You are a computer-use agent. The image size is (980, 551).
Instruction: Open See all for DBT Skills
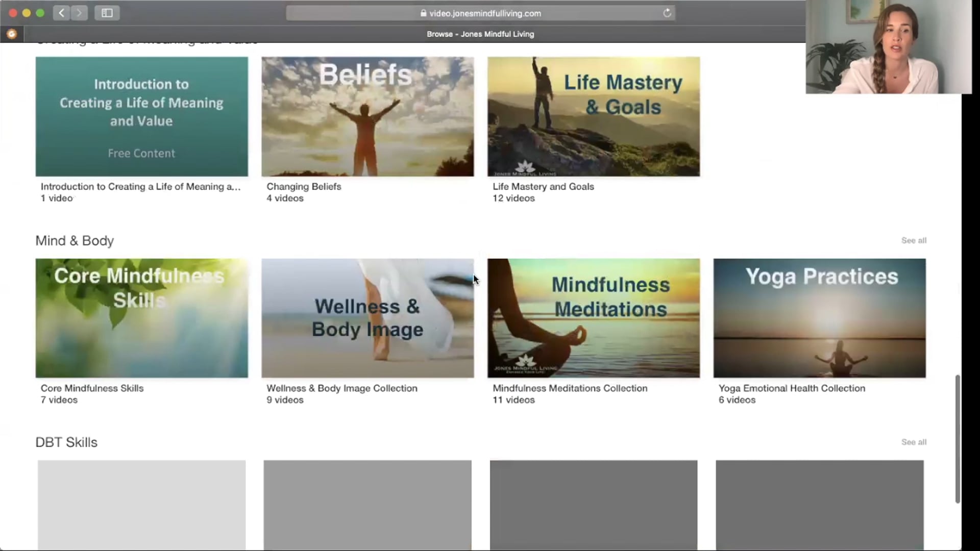tap(913, 442)
